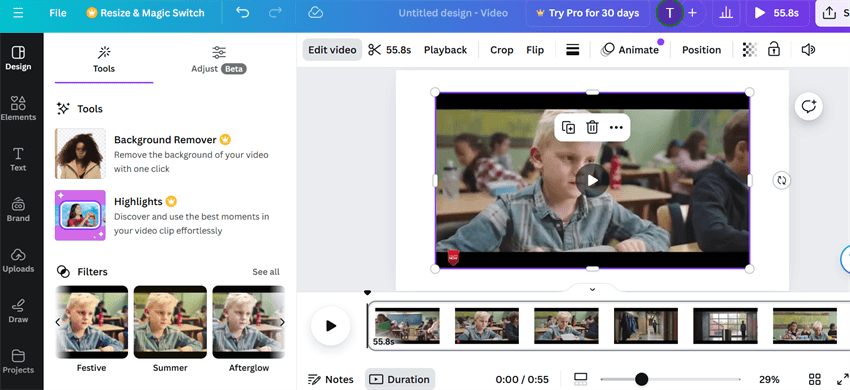Toggle the lock icon
This screenshot has width=850, height=390.
coord(774,50)
